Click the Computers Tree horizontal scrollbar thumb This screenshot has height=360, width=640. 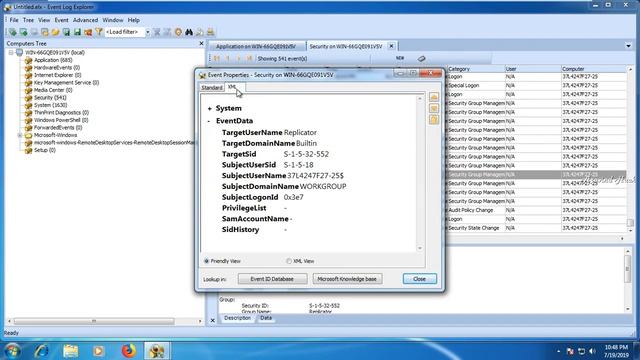coord(94,321)
